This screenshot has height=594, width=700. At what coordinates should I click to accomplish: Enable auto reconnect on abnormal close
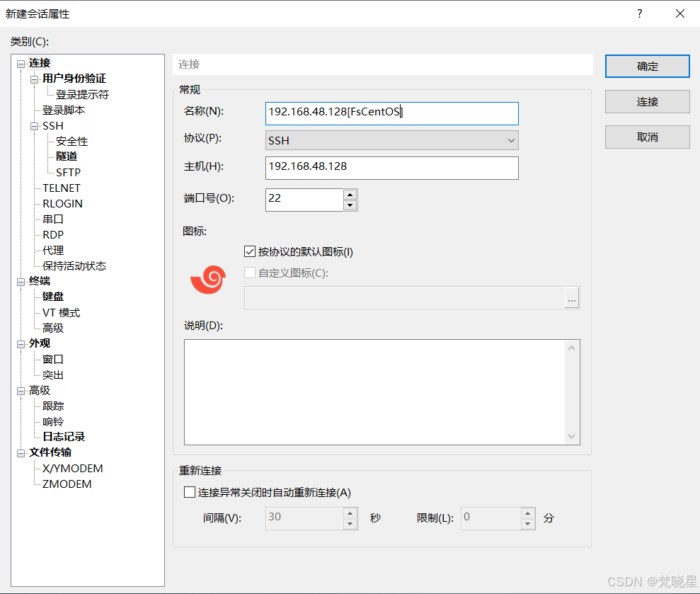click(x=190, y=492)
